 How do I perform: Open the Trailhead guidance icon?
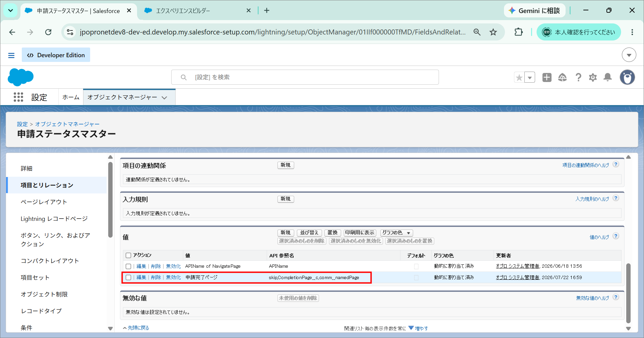pyautogui.click(x=562, y=77)
